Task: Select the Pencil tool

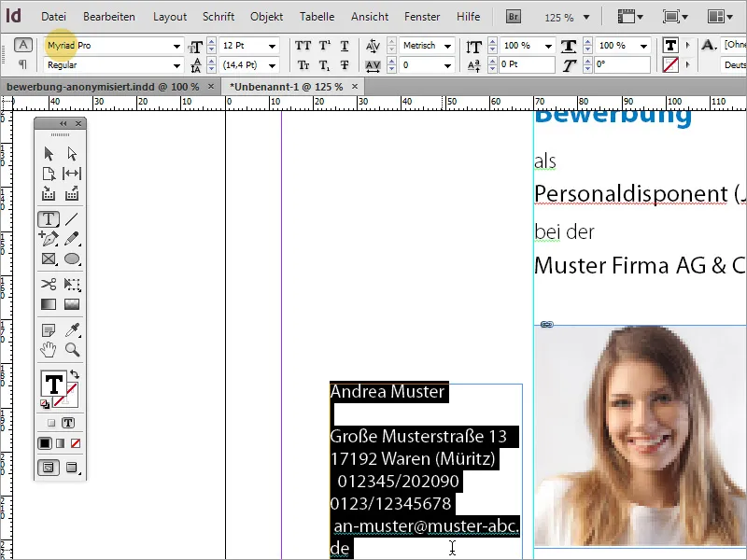Action: [x=72, y=239]
